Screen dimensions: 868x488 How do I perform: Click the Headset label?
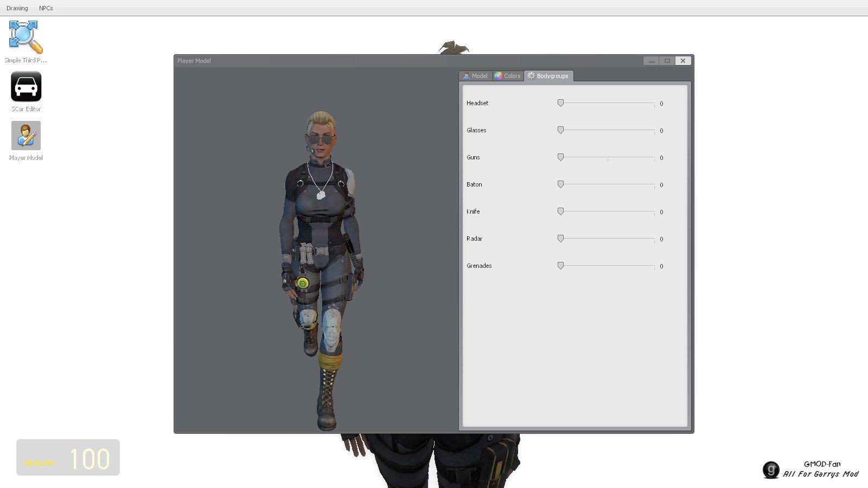click(477, 103)
